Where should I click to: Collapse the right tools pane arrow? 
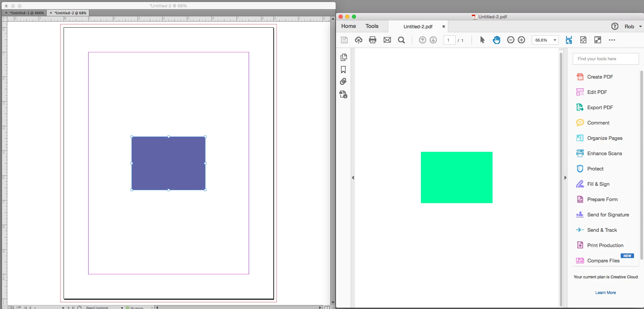[x=565, y=178]
